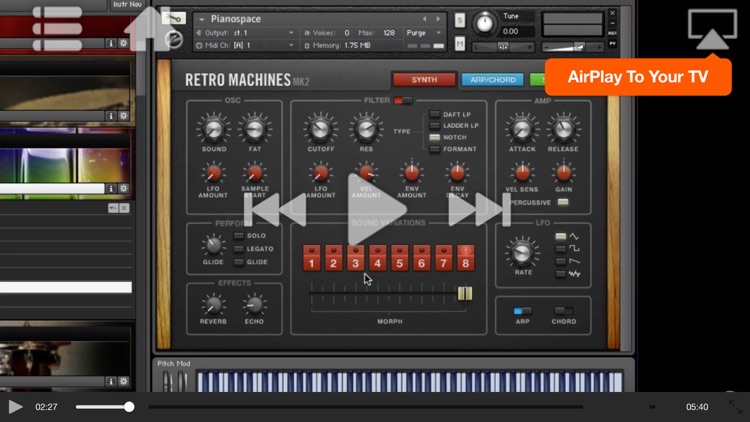
Task: Enable GLIDE toggle switch
Action: pos(238,262)
